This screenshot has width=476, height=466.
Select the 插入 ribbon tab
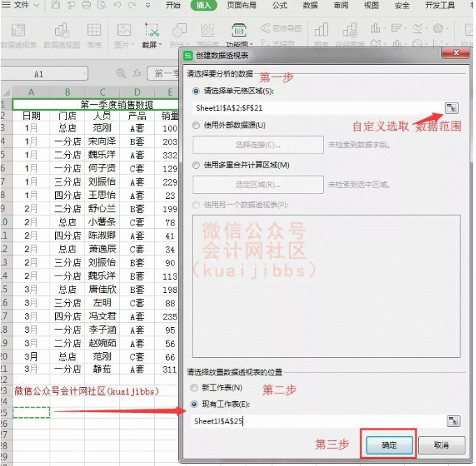pyautogui.click(x=204, y=5)
